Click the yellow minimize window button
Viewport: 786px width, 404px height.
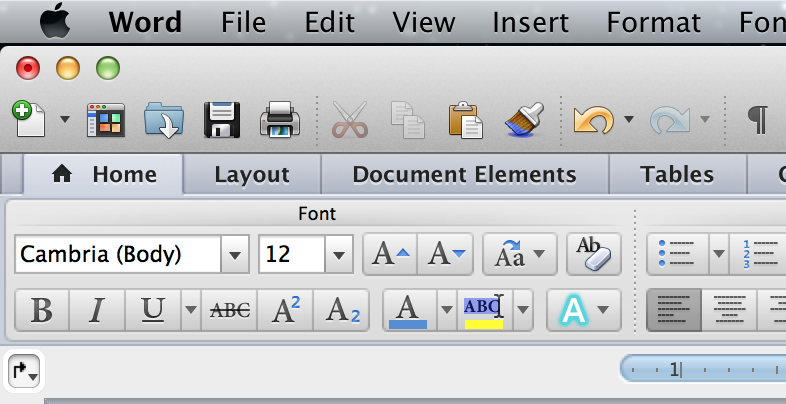pos(68,68)
